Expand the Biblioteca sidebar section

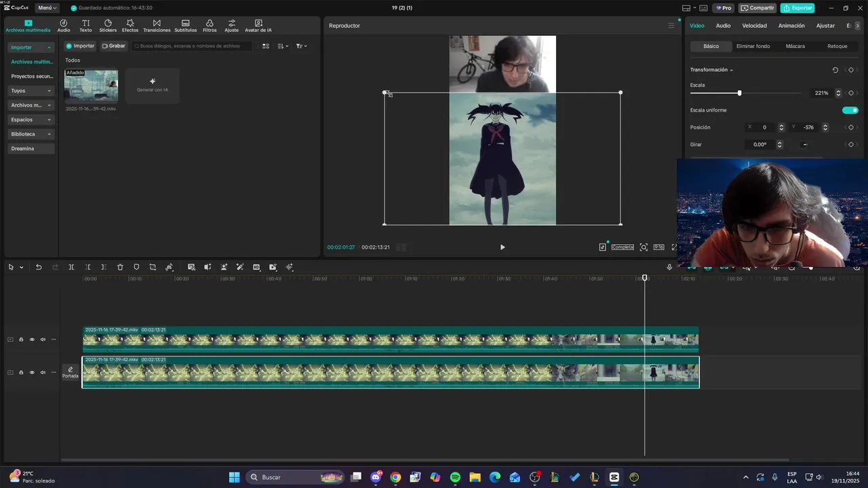click(x=31, y=134)
